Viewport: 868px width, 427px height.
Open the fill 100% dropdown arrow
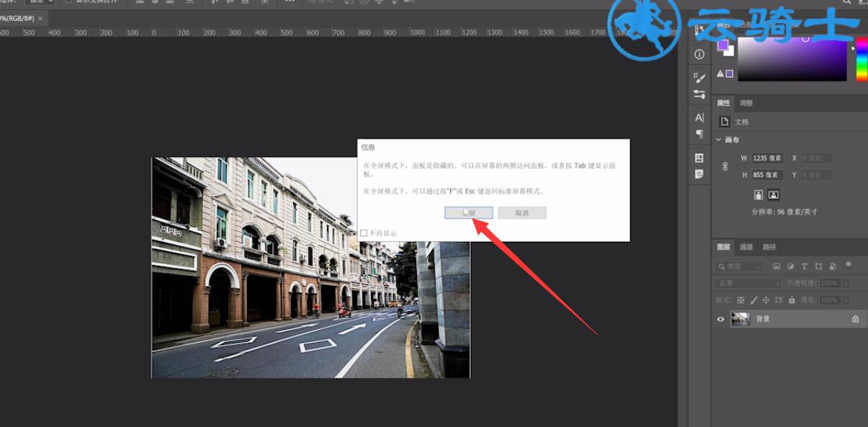pyautogui.click(x=846, y=300)
